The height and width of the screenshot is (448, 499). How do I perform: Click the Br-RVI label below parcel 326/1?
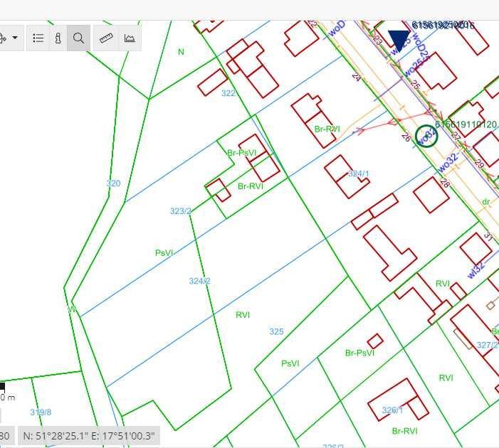point(405,431)
